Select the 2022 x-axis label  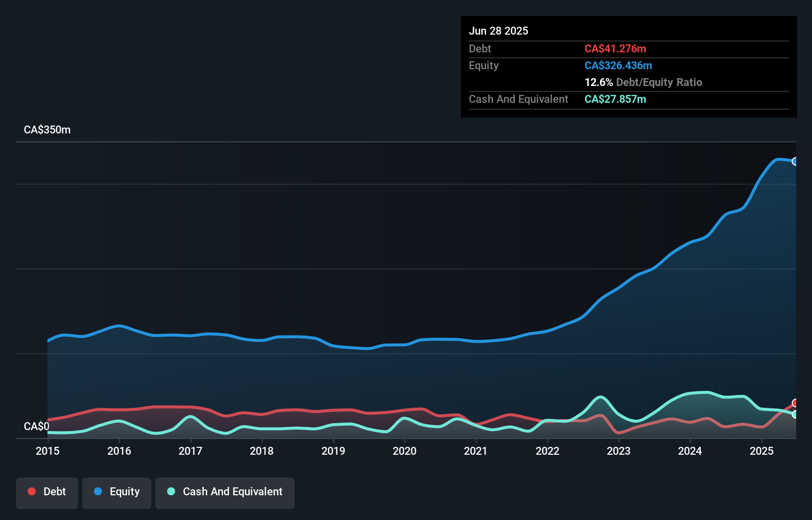547,451
